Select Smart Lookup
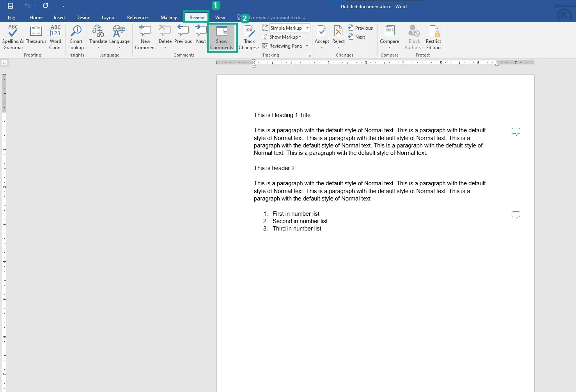576x392 pixels. coord(76,37)
